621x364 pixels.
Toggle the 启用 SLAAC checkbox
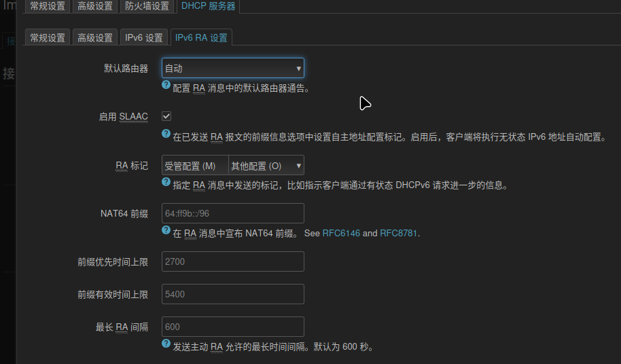point(166,116)
